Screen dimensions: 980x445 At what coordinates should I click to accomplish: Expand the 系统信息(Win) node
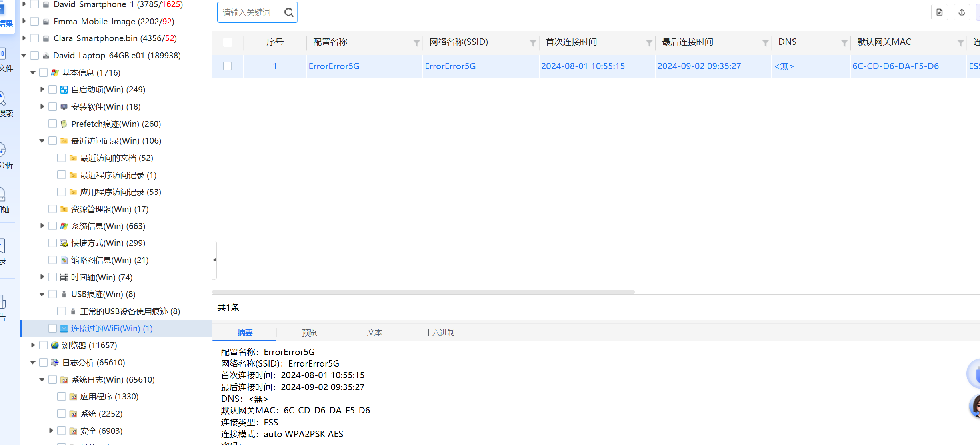click(42, 226)
